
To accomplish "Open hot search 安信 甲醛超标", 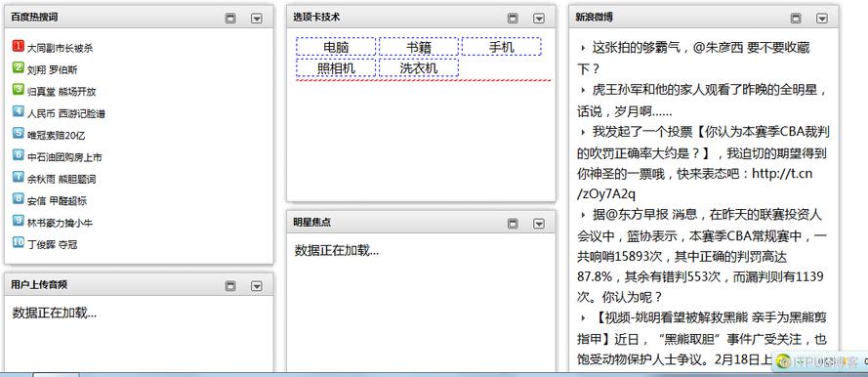I will click(57, 201).
